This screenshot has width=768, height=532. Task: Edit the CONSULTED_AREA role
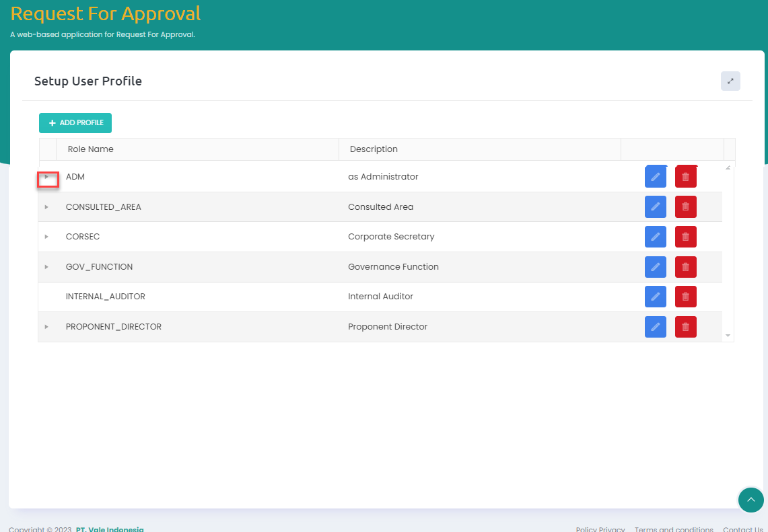point(655,207)
